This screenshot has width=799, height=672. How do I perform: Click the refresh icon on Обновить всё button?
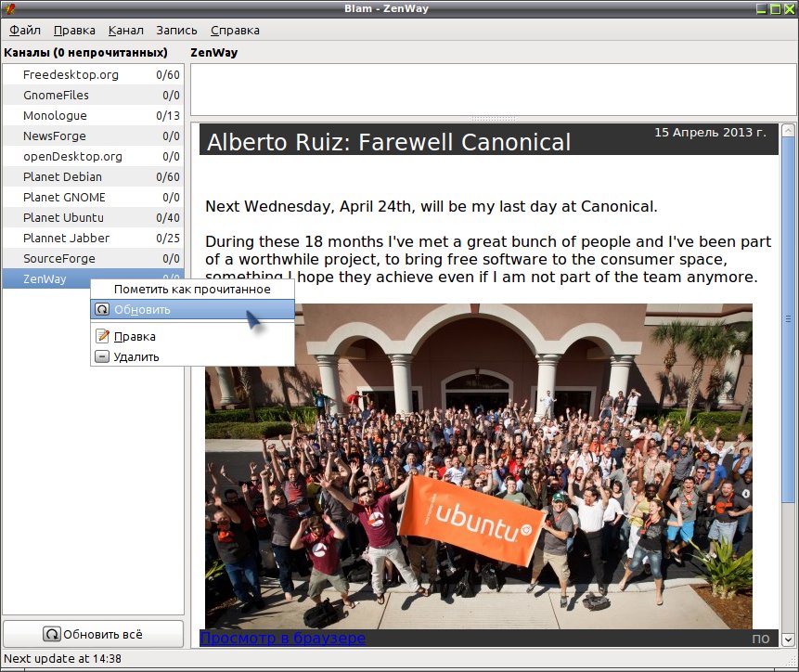click(51, 634)
